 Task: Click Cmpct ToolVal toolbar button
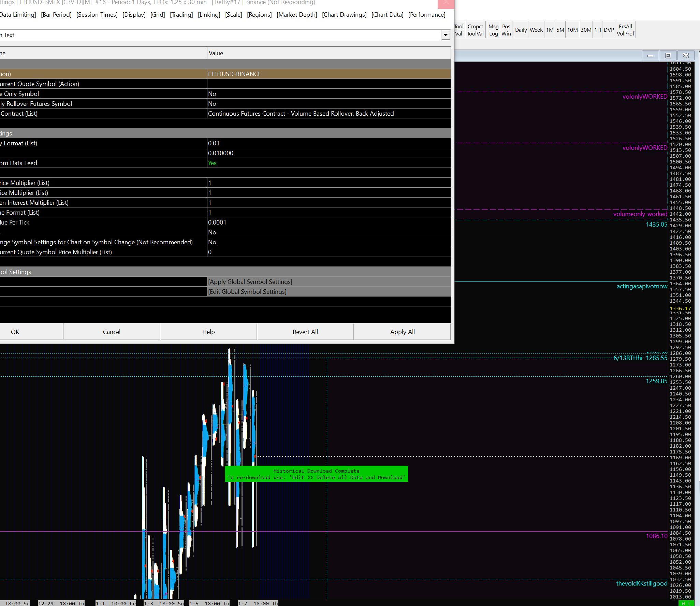point(475,30)
